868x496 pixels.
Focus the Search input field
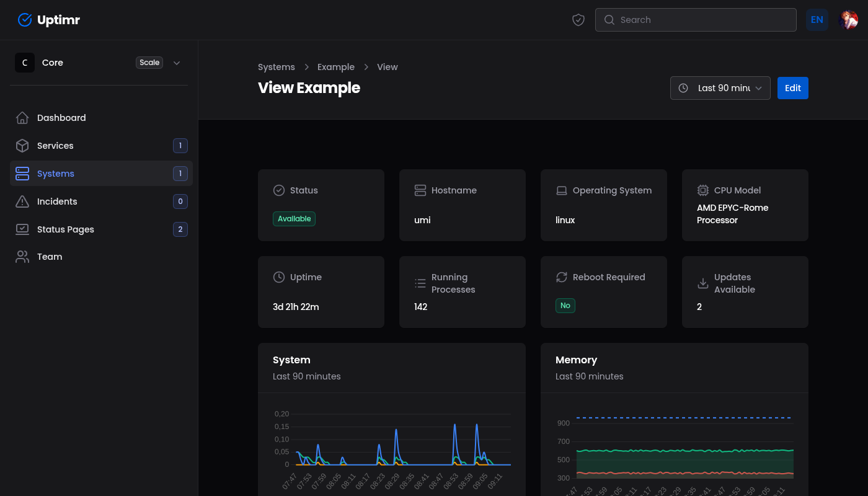(x=696, y=20)
